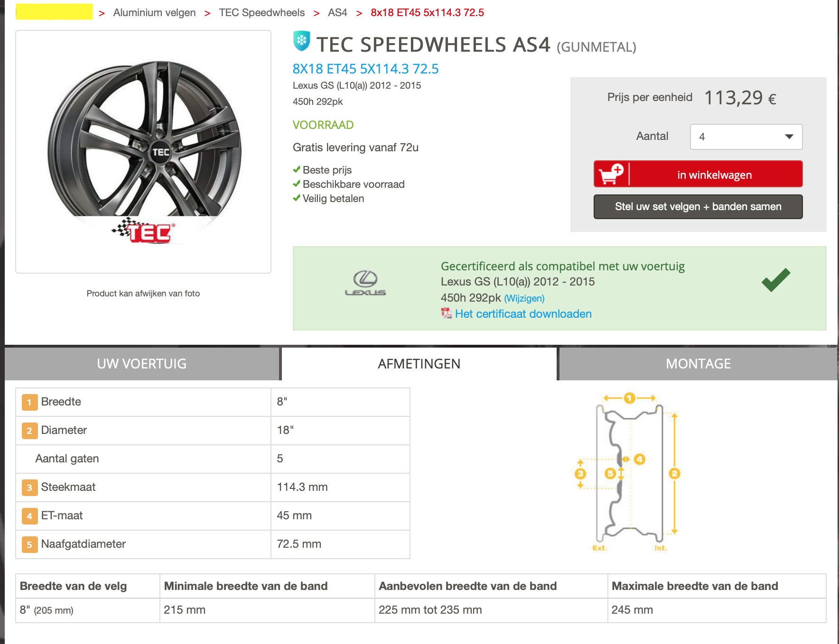Click the shopping cart plus icon

pyautogui.click(x=611, y=174)
